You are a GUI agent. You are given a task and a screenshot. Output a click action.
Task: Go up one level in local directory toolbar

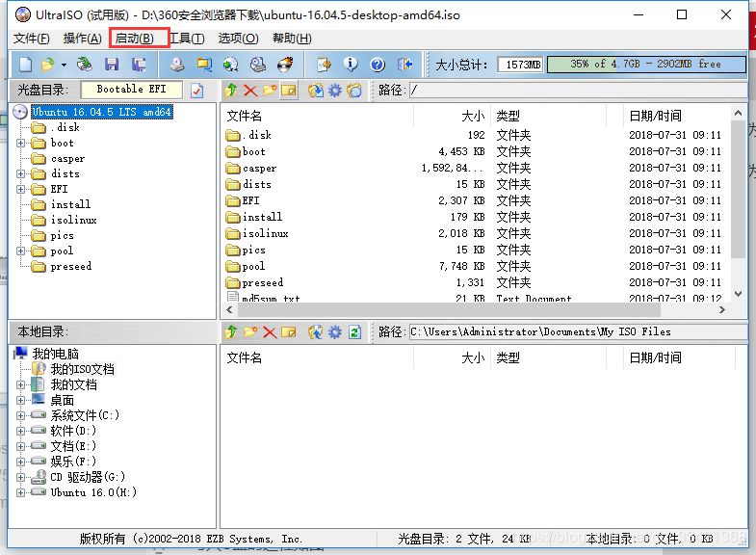tap(231, 331)
